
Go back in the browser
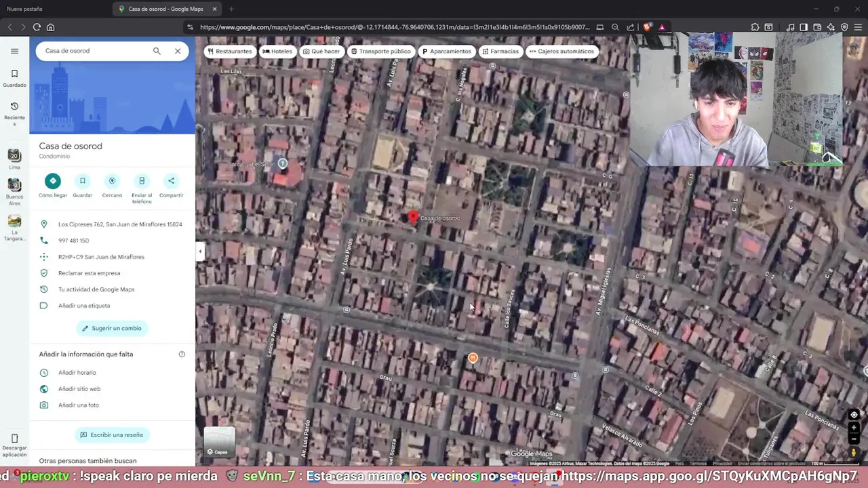(x=9, y=27)
